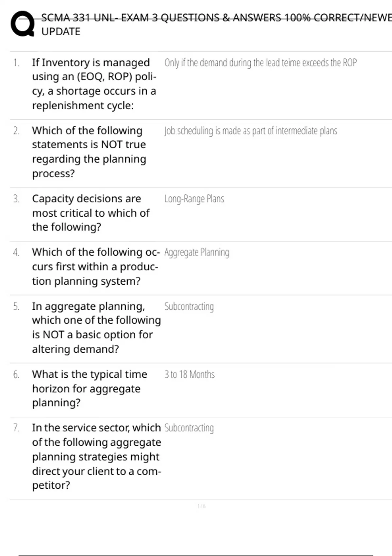Click the number 1 list marker

pos(16,62)
